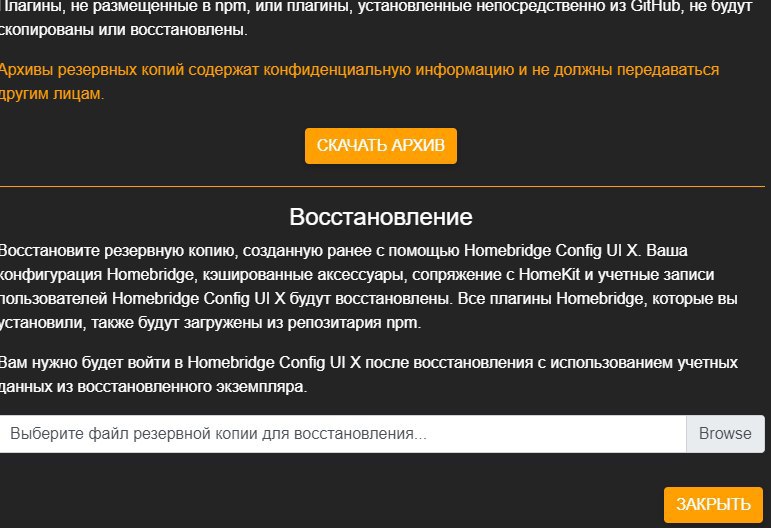
Task: Click the paragraph starting 'Вам нужно будет войти'
Action: pos(369,374)
